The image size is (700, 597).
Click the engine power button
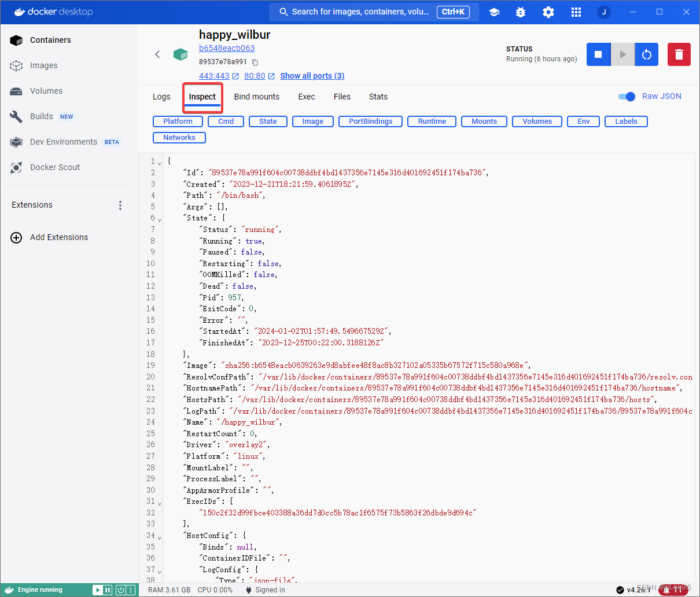[x=121, y=590]
